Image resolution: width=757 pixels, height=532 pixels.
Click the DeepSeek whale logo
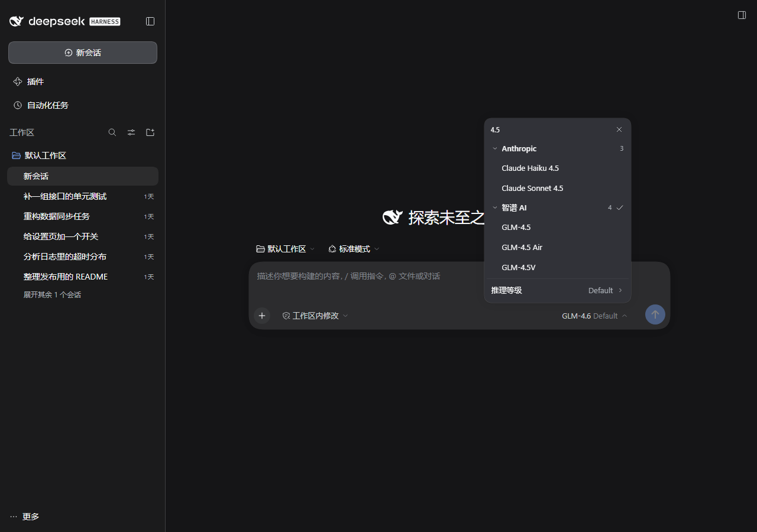tap(17, 21)
